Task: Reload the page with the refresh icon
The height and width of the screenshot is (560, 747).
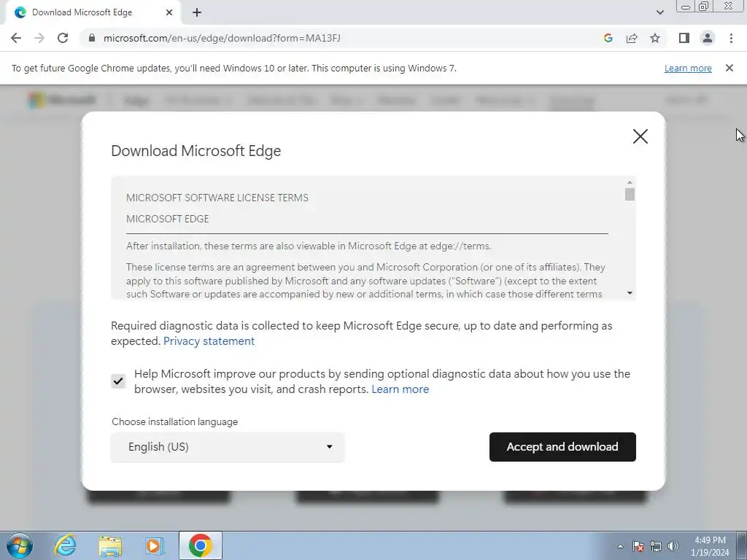Action: [x=63, y=38]
